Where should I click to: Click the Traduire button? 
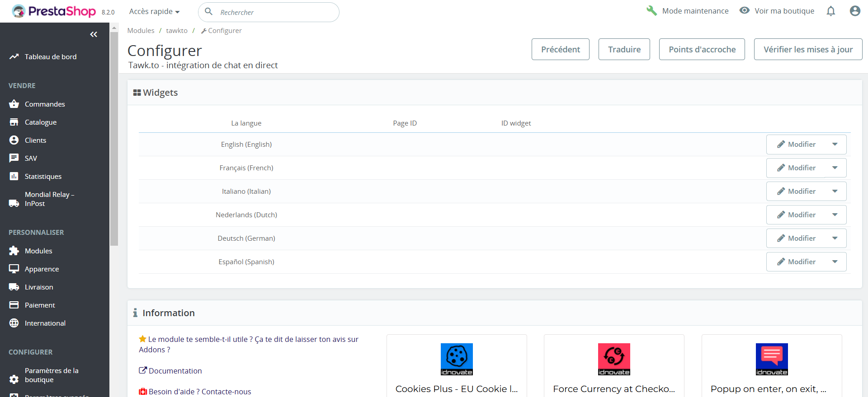(624, 49)
